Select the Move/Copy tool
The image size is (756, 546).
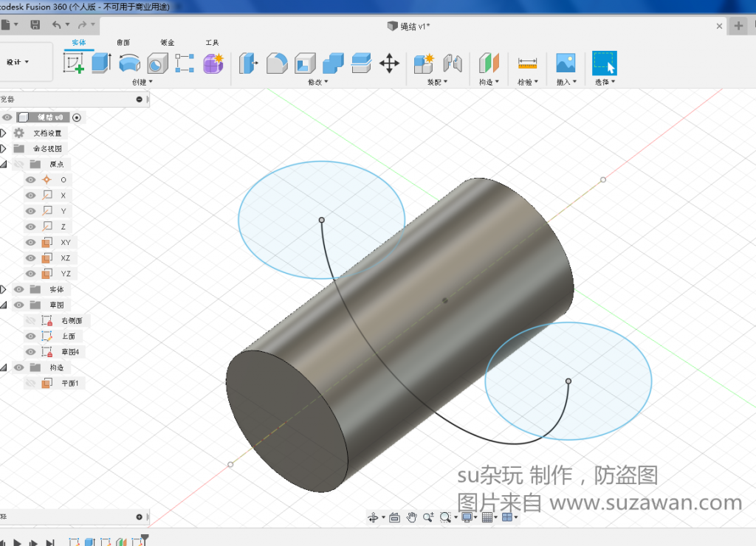pos(389,63)
